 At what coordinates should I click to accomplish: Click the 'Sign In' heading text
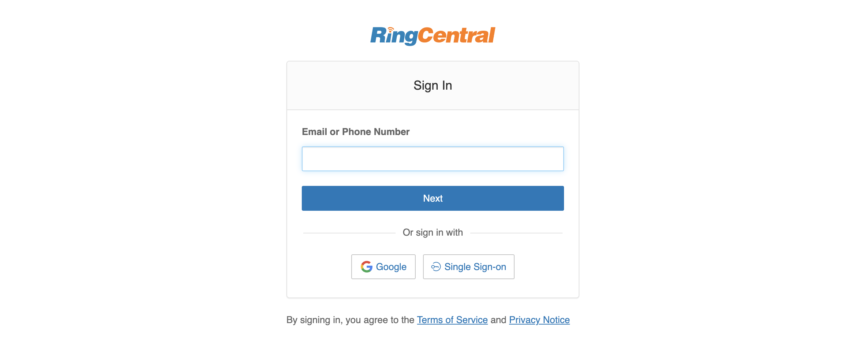pyautogui.click(x=433, y=86)
